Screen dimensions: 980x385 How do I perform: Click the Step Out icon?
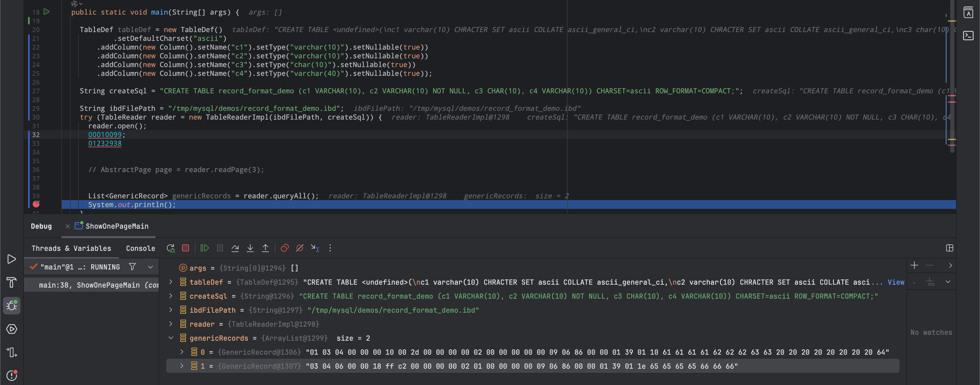coord(265,248)
